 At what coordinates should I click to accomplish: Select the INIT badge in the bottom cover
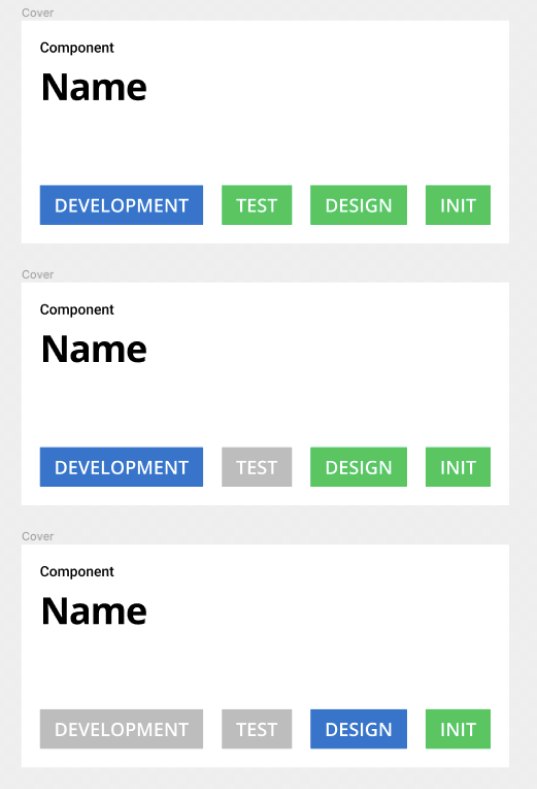click(458, 729)
